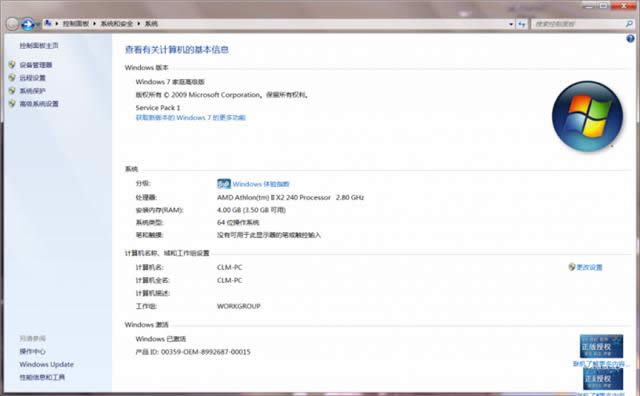
Task: Click the Windows 激活 section label
Action: click(x=147, y=325)
